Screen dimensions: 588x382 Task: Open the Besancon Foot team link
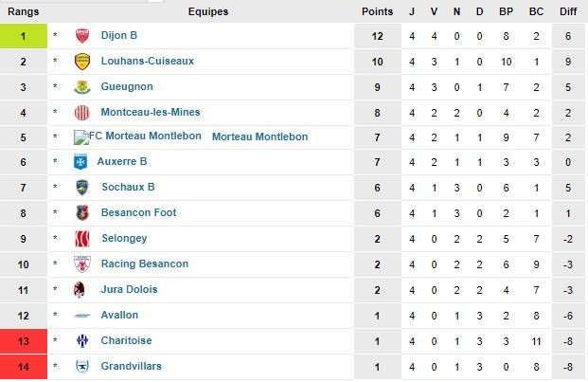[138, 212]
